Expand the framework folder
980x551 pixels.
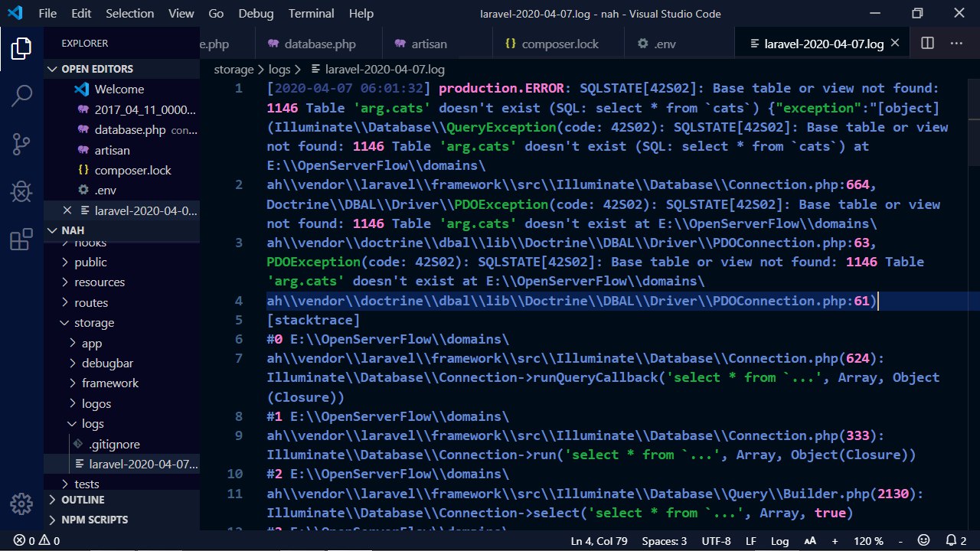(122, 383)
